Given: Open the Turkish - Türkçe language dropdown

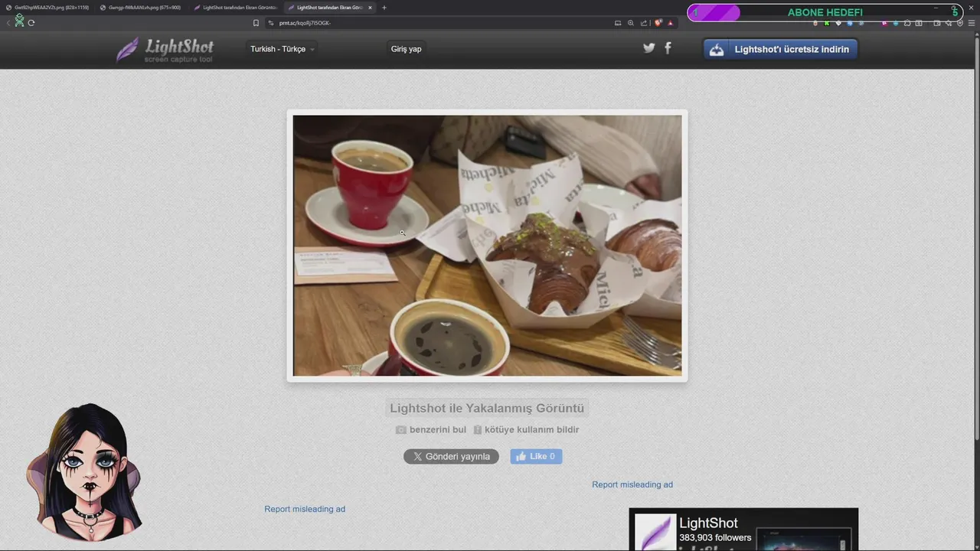Looking at the screenshot, I should pos(283,49).
